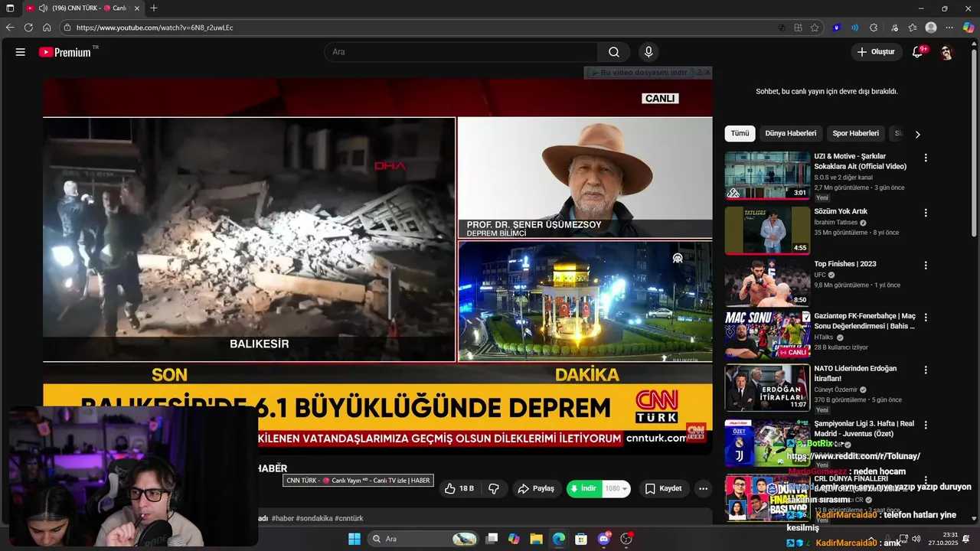
Task: Open Top Finishes 2023 thumbnail
Action: tap(767, 283)
